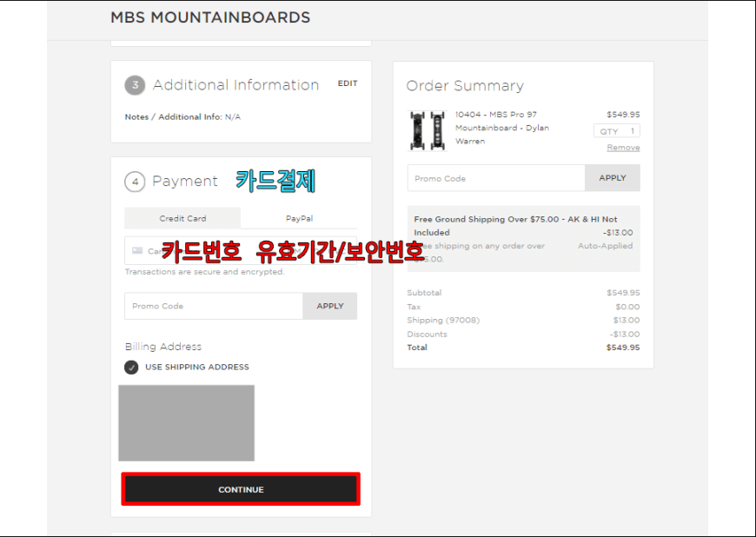The image size is (756, 537).
Task: Click the "Payment" step heading
Action: click(185, 182)
